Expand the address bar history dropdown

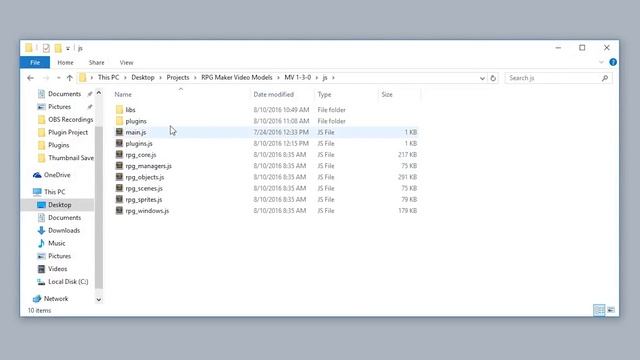point(482,78)
